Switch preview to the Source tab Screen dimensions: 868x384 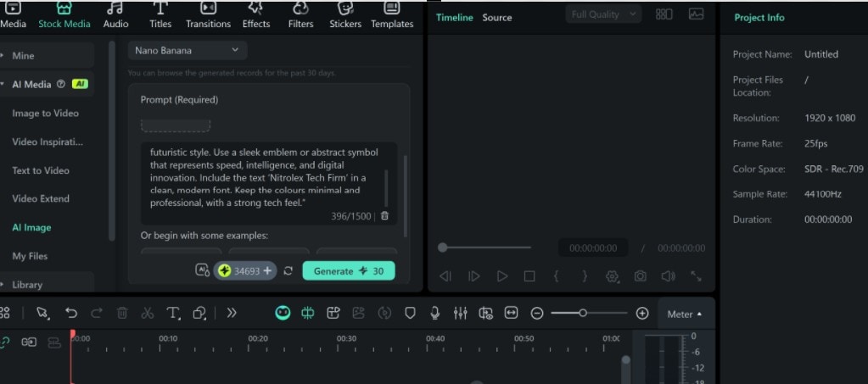pyautogui.click(x=496, y=18)
